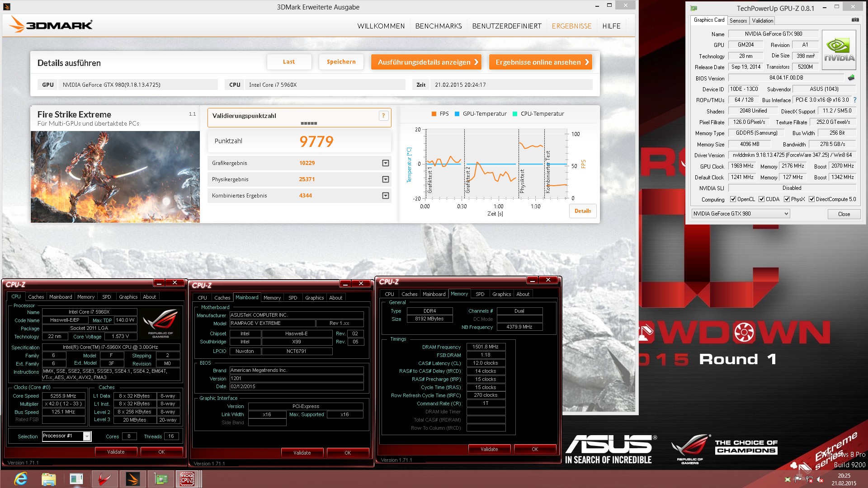Click the Fire Strike Extreme thumbnail image
Image resolution: width=868 pixels, height=488 pixels.
[115, 177]
